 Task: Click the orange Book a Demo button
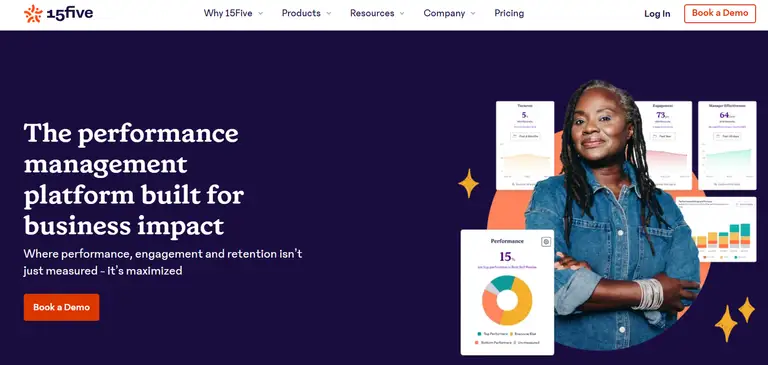61,307
